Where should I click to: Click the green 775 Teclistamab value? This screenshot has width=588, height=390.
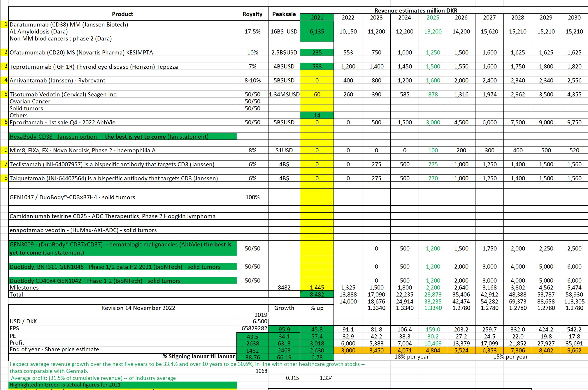[x=433, y=164]
